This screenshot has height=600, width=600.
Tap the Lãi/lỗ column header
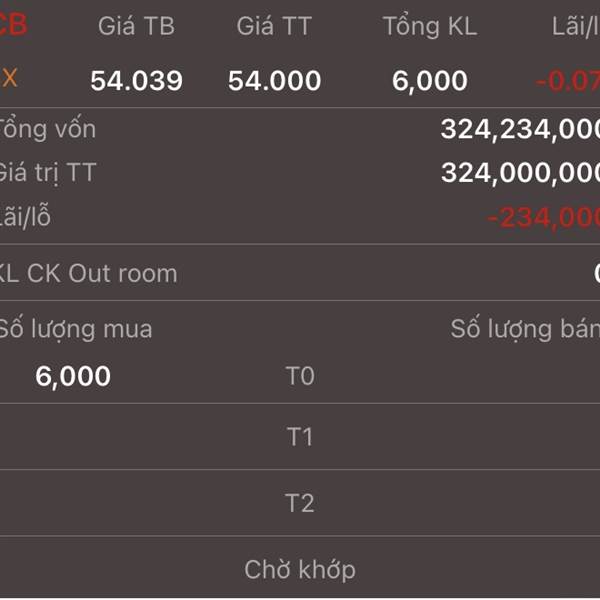(576, 26)
